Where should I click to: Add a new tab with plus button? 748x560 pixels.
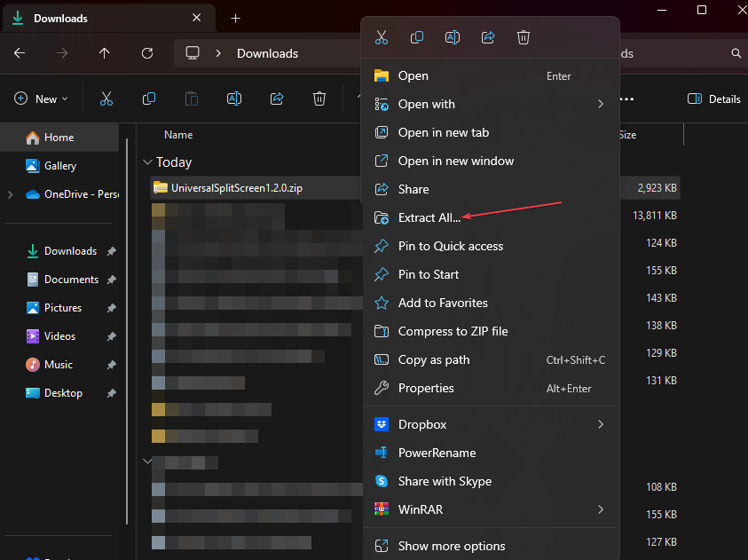click(x=235, y=18)
